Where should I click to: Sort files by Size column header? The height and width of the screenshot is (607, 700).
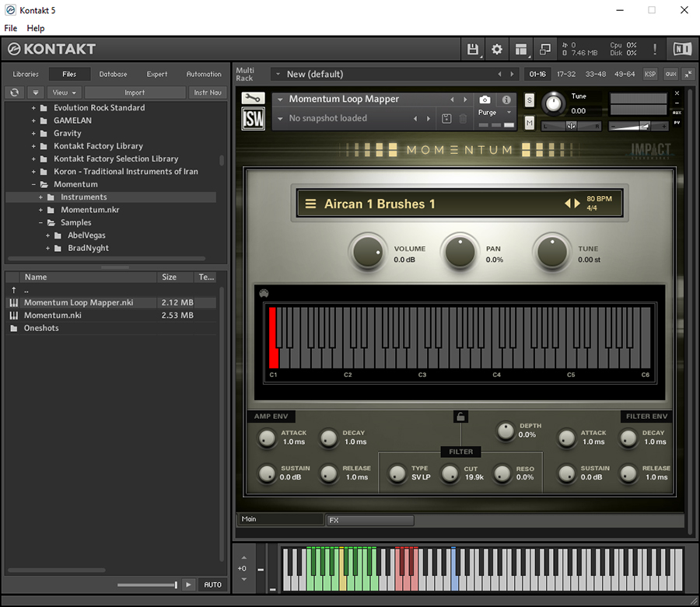(x=176, y=277)
